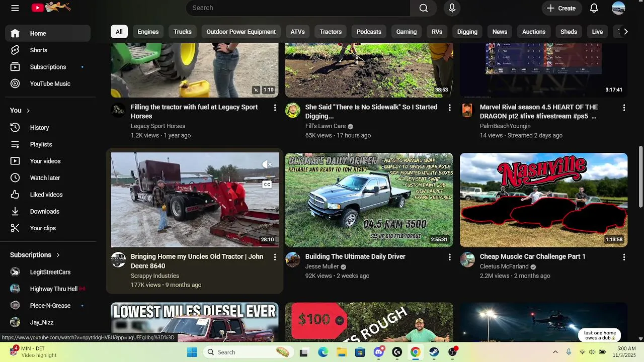
Task: Click the YouTube search field
Action: [298, 8]
